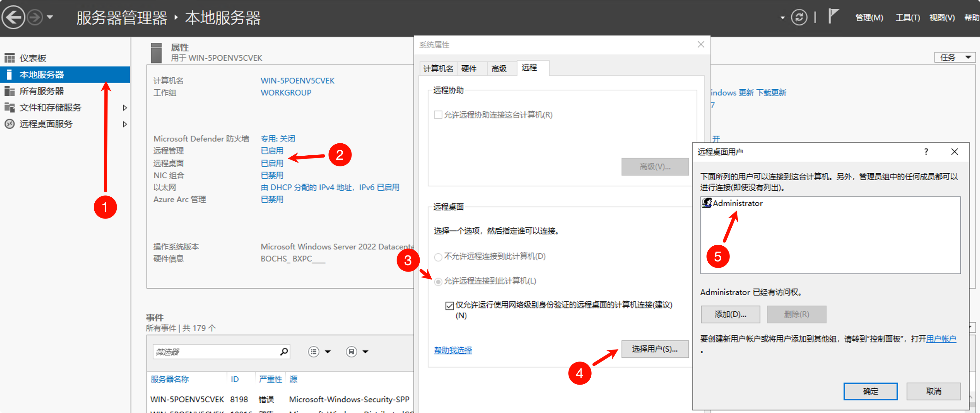
Task: Click the WORKGROUP link
Action: point(286,93)
